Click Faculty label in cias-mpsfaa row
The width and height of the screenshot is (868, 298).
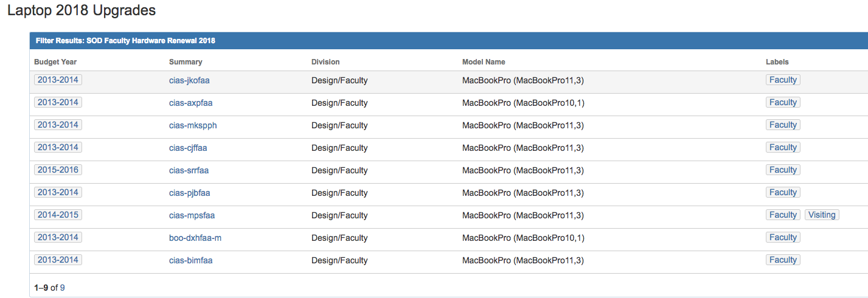point(783,215)
